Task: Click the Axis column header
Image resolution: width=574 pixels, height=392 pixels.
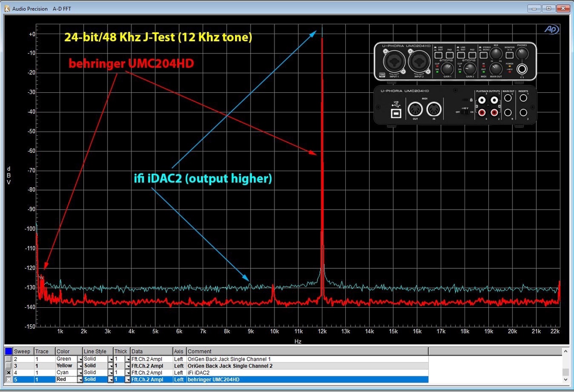Action: [x=180, y=351]
